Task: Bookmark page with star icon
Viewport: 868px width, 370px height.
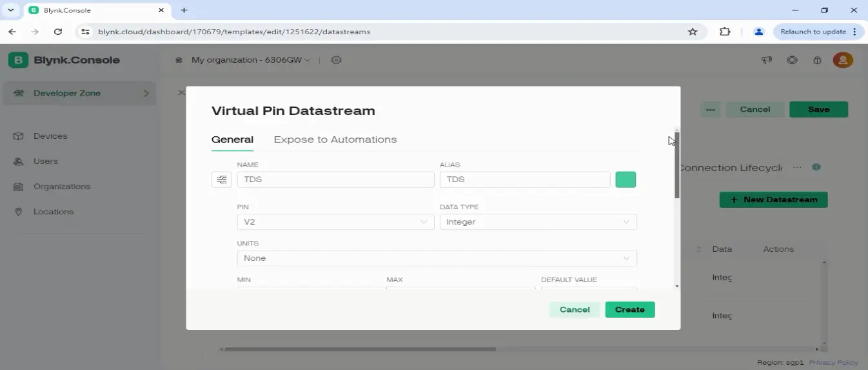Action: click(693, 32)
